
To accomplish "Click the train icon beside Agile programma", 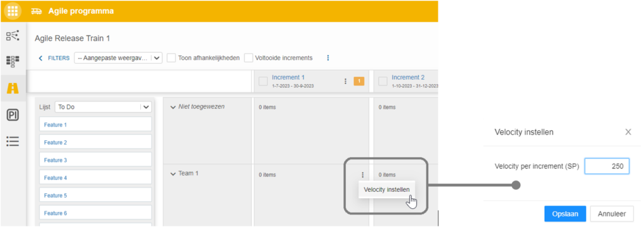I will pos(36,11).
